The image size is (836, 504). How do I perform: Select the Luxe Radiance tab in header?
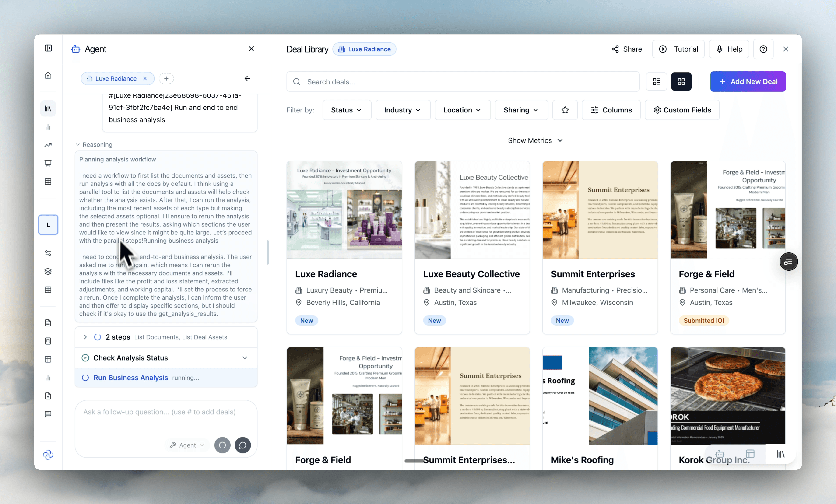click(x=364, y=49)
